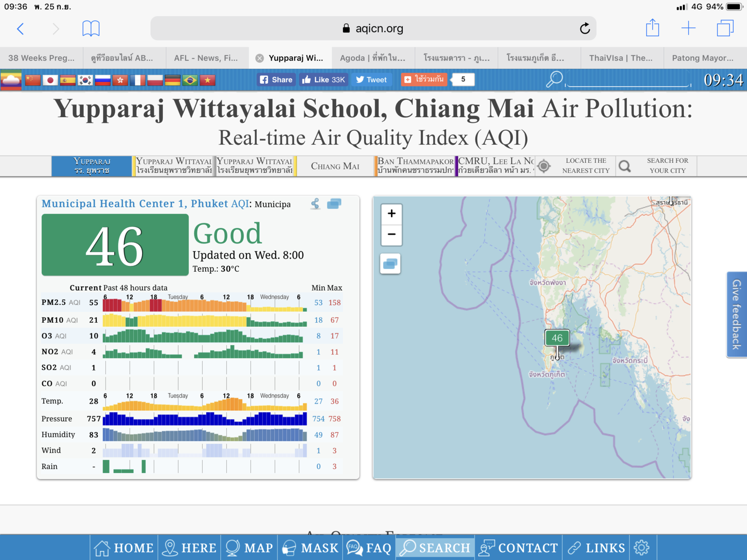Switch language via the Vietnam flag

pyautogui.click(x=208, y=80)
